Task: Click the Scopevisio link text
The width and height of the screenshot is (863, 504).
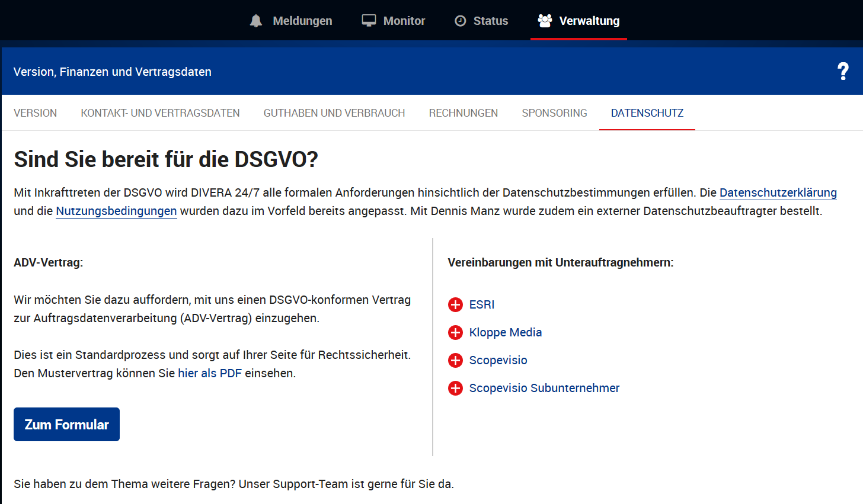Action: [x=498, y=360]
